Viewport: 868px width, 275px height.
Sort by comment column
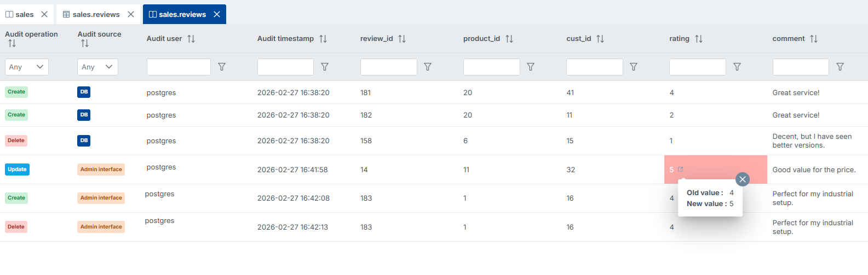pyautogui.click(x=814, y=39)
